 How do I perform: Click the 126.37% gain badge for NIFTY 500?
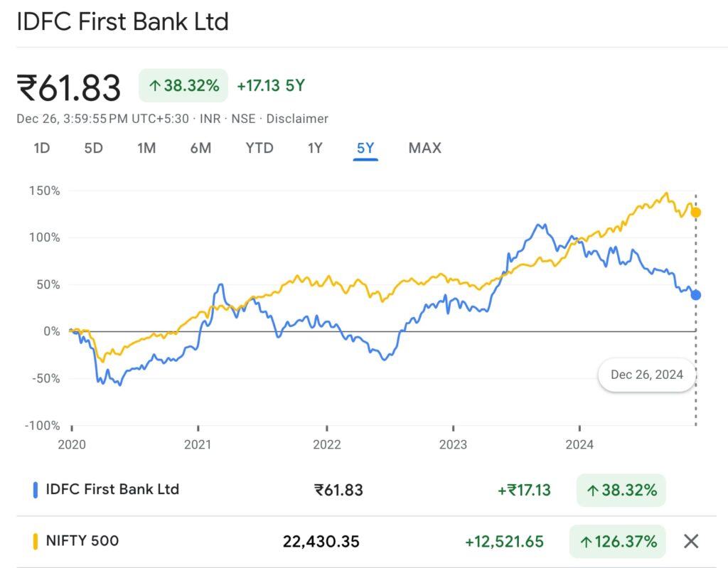click(x=618, y=541)
